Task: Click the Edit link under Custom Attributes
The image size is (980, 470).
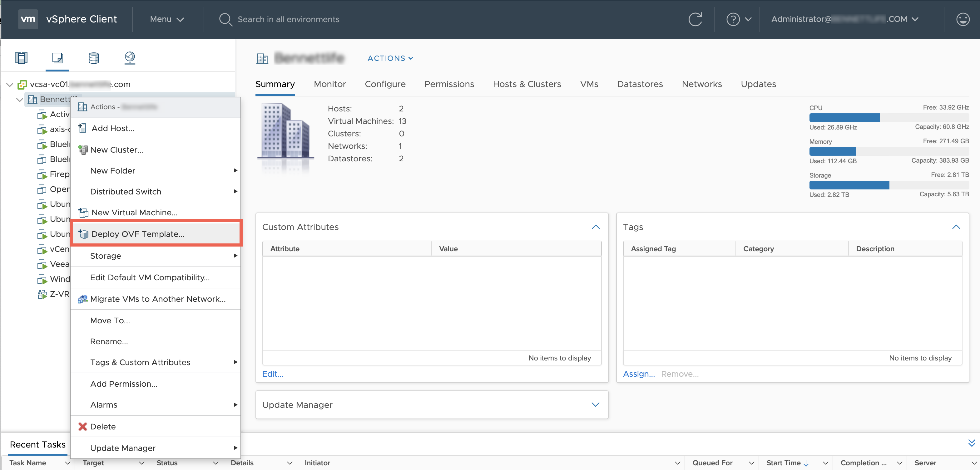Action: coord(272,374)
